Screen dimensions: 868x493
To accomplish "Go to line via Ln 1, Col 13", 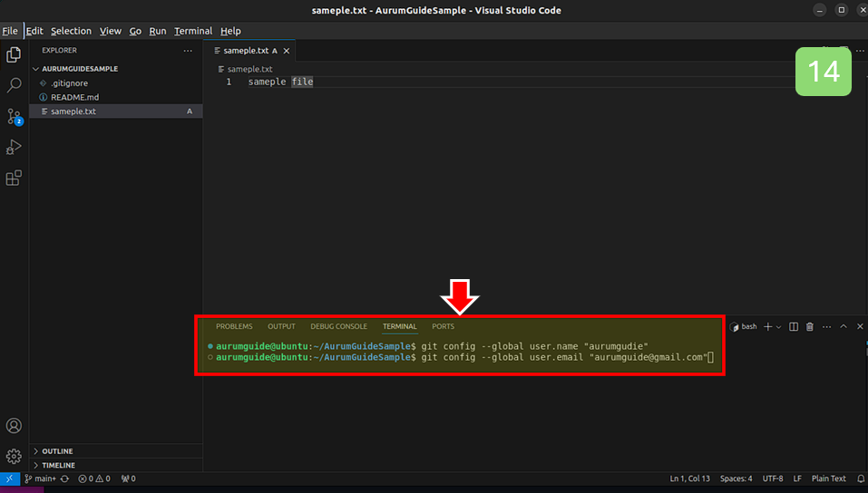I will (x=689, y=478).
